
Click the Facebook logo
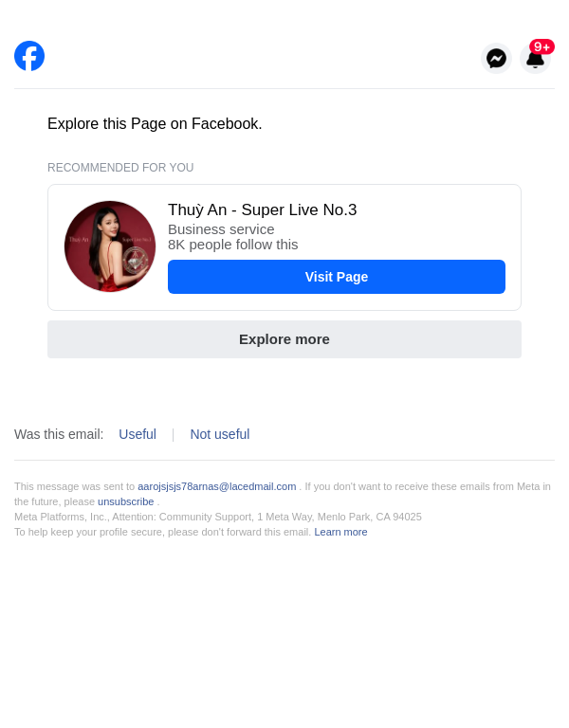29,56
